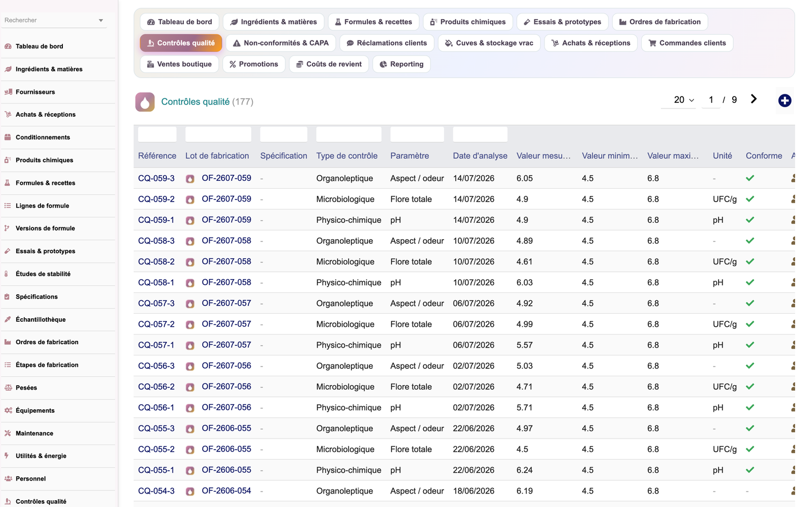Image resolution: width=812 pixels, height=507 pixels.
Task: Click the Tableau de bord sidebar icon
Action: click(x=8, y=47)
